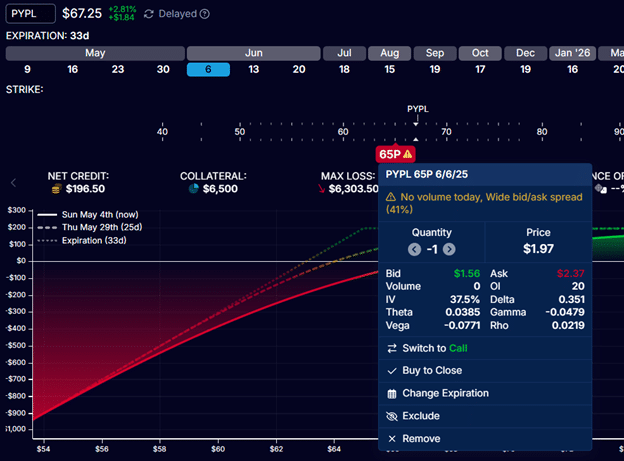624x461 pixels.
Task: Click the Max Loss down-arrow icon
Action: pyautogui.click(x=322, y=189)
